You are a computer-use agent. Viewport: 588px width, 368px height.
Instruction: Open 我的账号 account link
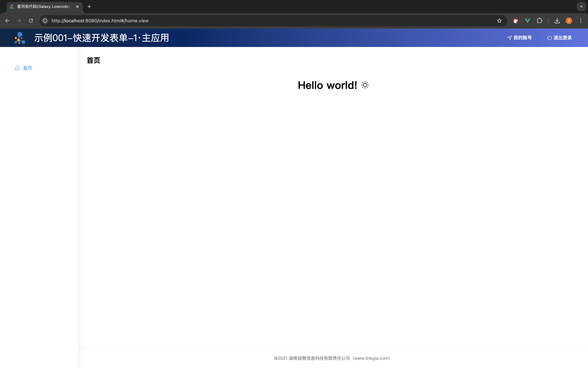519,38
